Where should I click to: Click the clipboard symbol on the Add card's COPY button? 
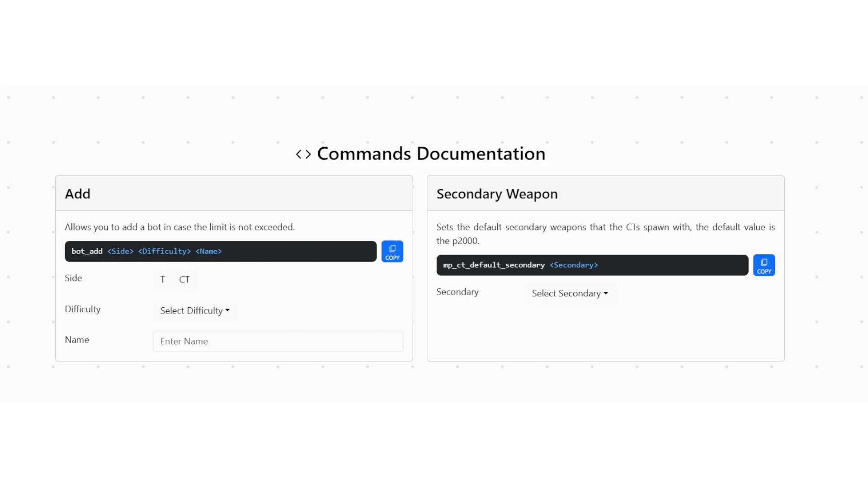point(392,248)
